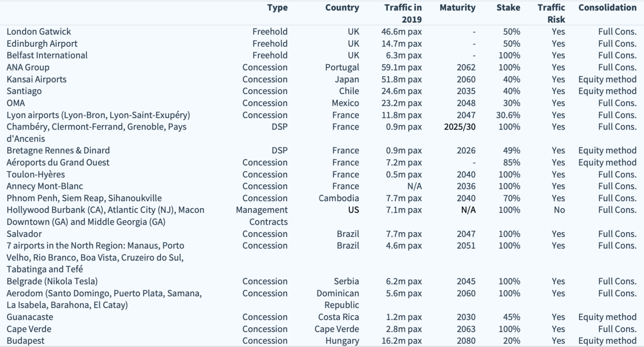Viewport: 644px width, 347px height.
Task: Click the 59.1m pax traffic cell
Action: click(402, 67)
